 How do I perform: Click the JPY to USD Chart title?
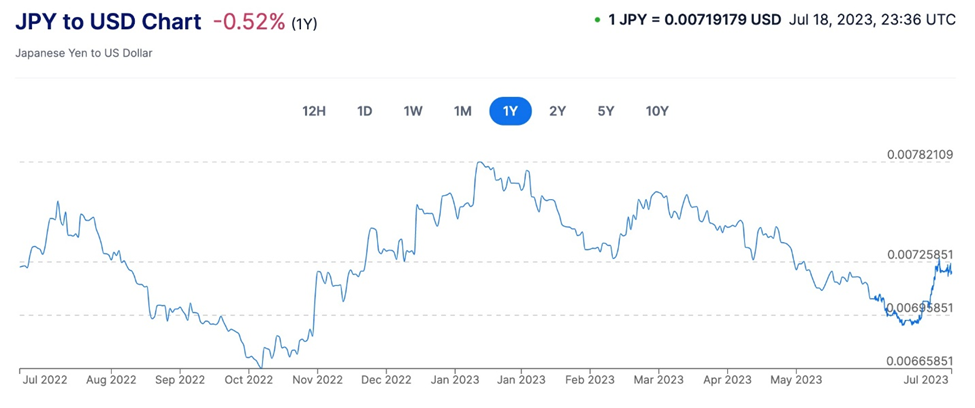(108, 21)
